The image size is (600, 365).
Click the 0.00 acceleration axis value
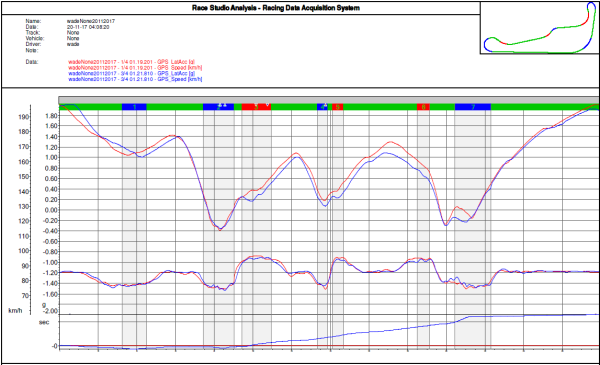tap(51, 210)
